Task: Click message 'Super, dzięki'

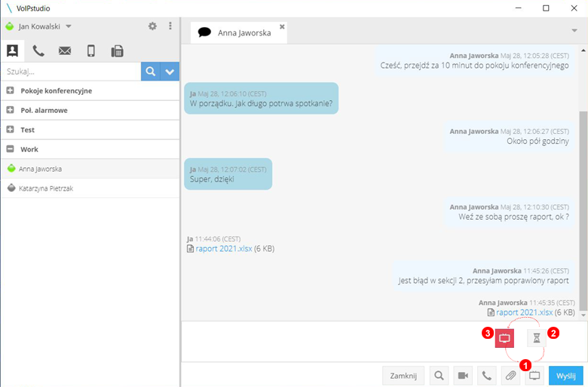Action: (228, 174)
